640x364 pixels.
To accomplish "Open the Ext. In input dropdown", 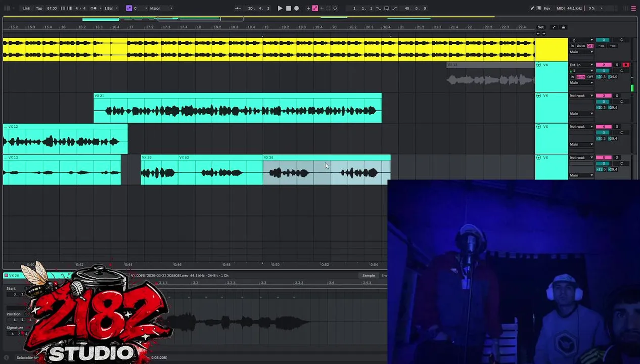I will click(581, 65).
